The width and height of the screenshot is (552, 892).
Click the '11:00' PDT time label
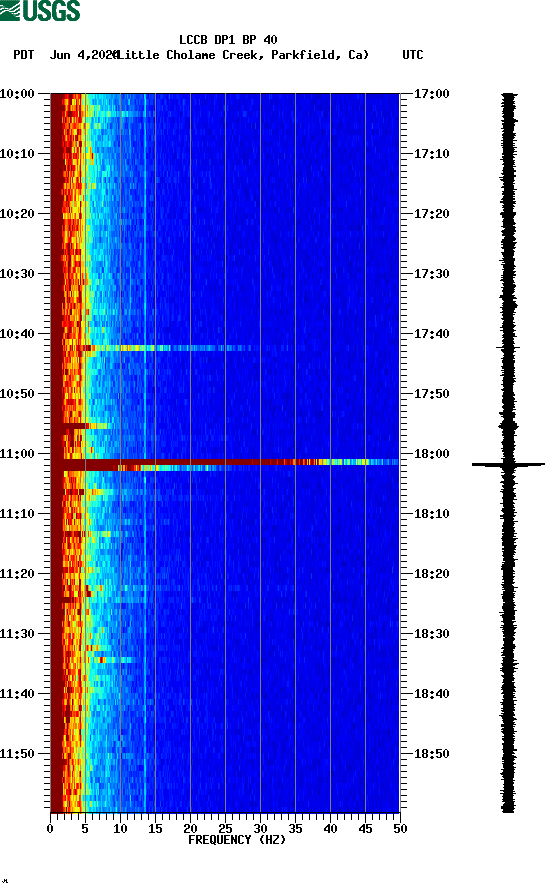18,454
